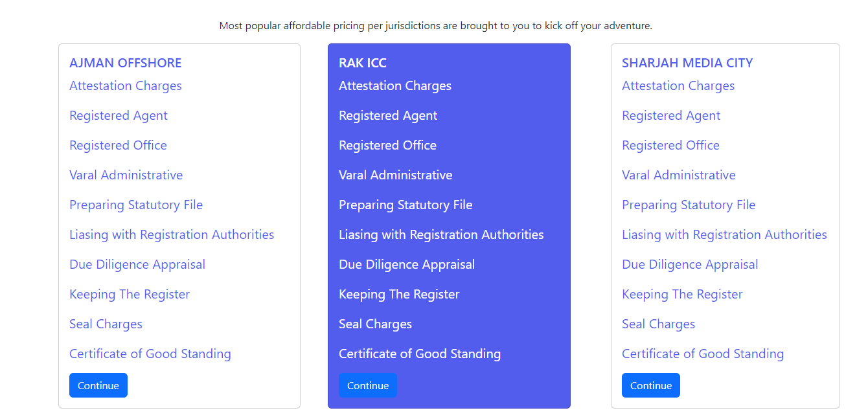Click Continue button in Ajman Offshore card
Image resolution: width=868 pixels, height=417 pixels.
click(98, 385)
